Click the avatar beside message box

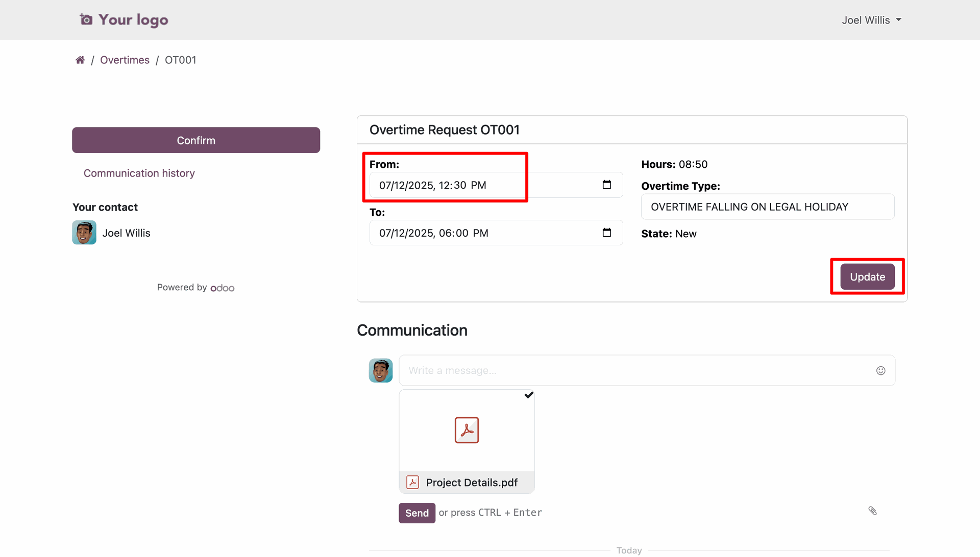[x=380, y=370]
